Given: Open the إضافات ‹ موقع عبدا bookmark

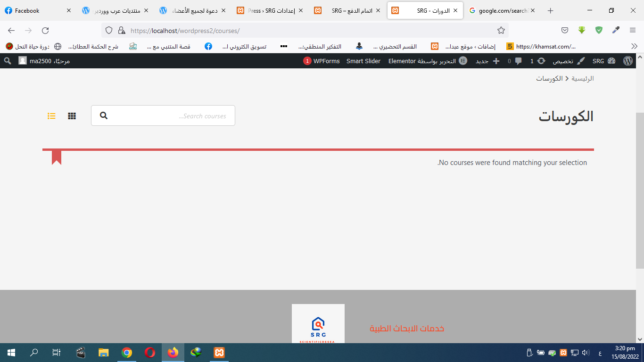Looking at the screenshot, I should pos(463,46).
